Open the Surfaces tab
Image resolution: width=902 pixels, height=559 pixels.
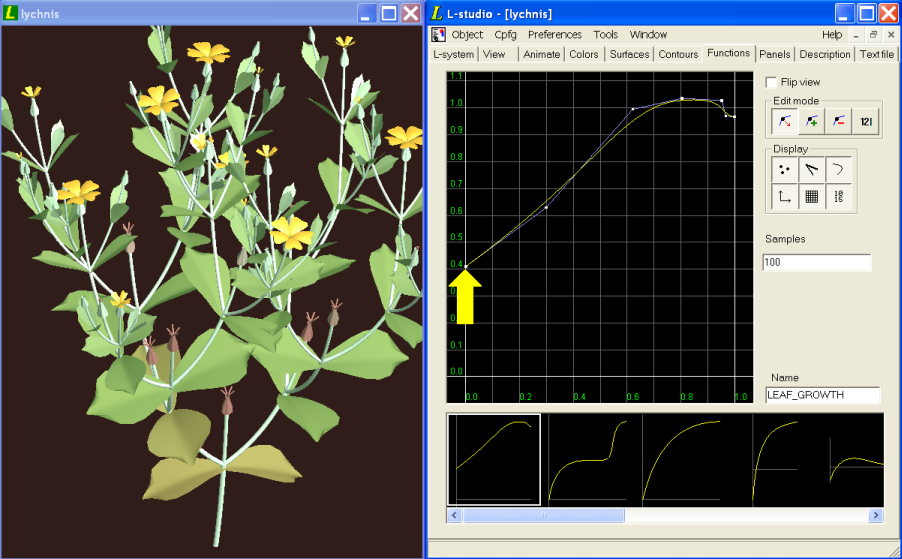tap(629, 54)
